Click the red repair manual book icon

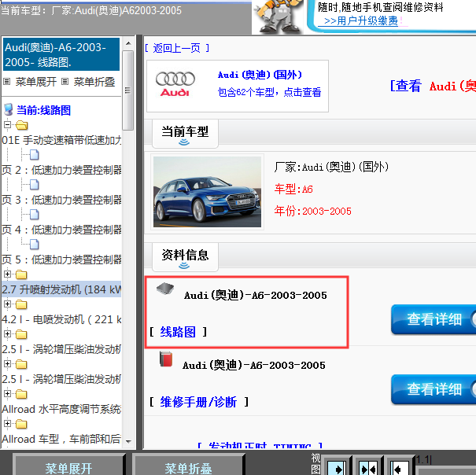coord(166,359)
